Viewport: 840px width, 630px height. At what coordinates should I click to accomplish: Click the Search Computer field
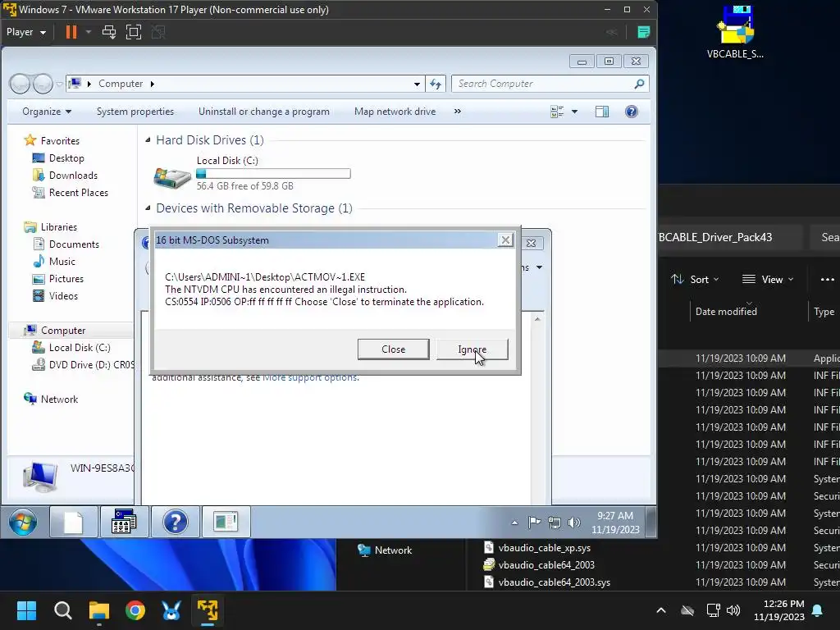tap(550, 84)
